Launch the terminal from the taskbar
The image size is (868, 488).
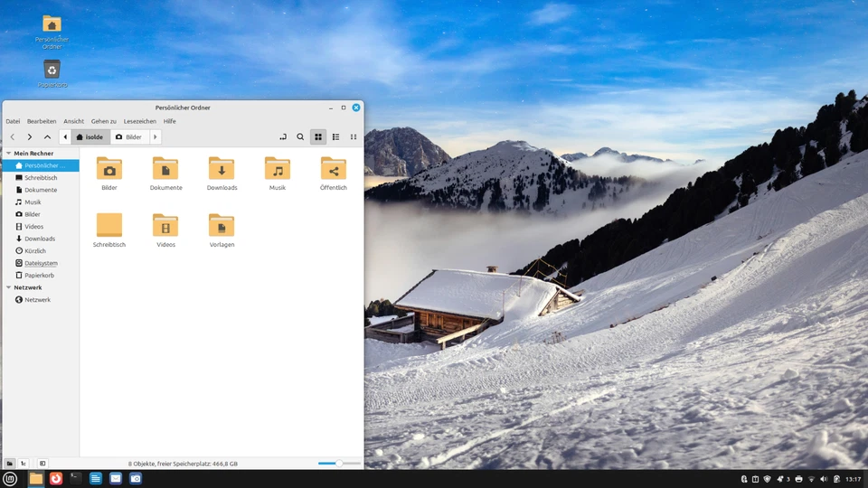76,479
